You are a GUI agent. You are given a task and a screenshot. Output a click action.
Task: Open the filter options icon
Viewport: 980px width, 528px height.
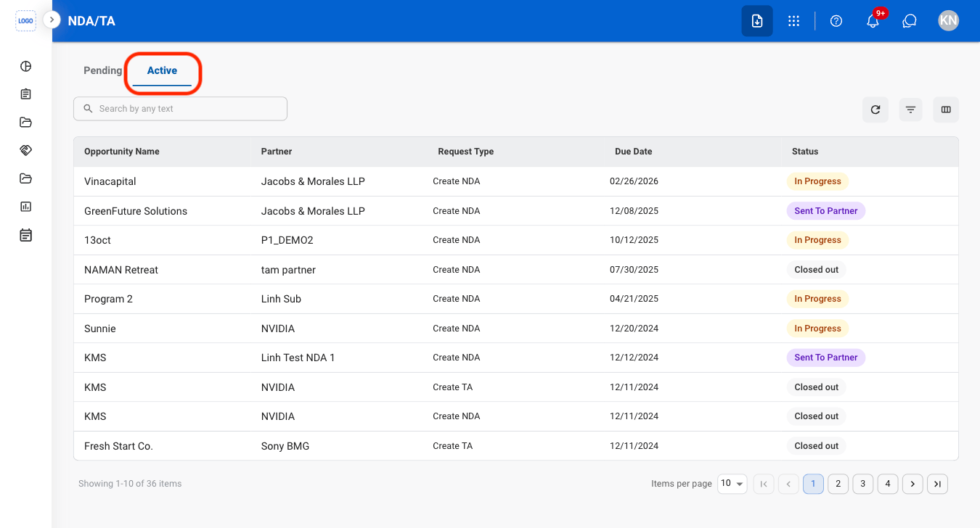(910, 110)
